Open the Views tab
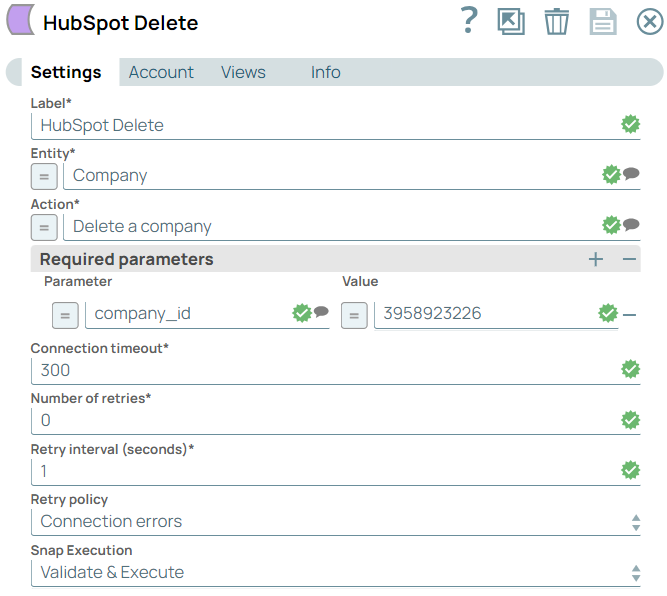The height and width of the screenshot is (596, 667). click(x=243, y=72)
